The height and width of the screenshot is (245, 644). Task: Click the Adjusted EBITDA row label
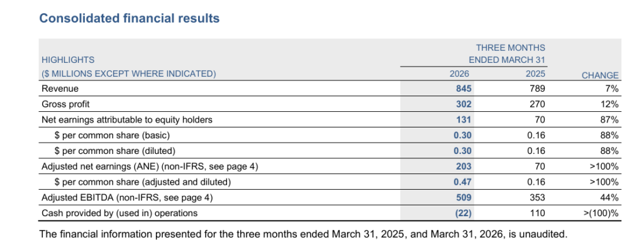pos(127,198)
